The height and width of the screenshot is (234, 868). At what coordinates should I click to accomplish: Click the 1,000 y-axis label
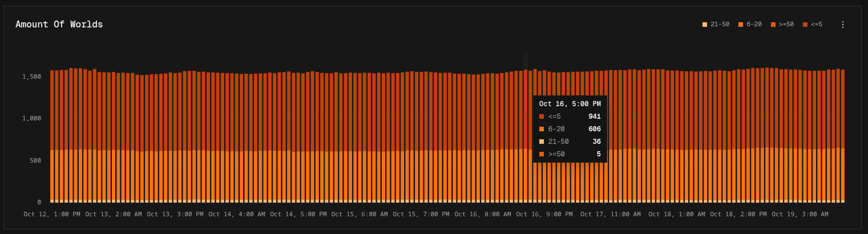coord(31,119)
